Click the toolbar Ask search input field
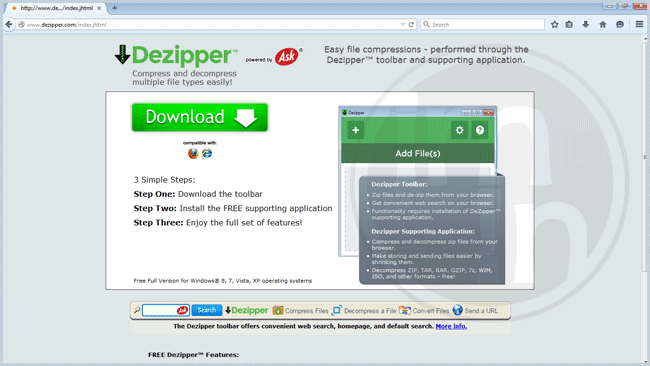Image resolution: width=650 pixels, height=366 pixels. click(165, 310)
